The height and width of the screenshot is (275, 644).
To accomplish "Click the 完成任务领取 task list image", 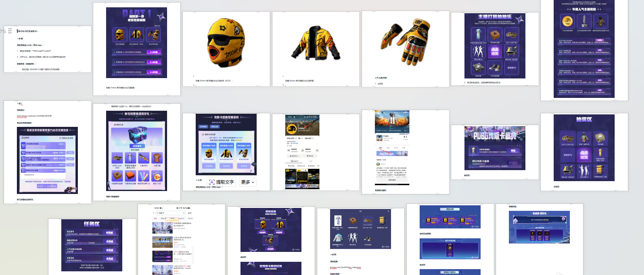I will pyautogui.click(x=47, y=160).
